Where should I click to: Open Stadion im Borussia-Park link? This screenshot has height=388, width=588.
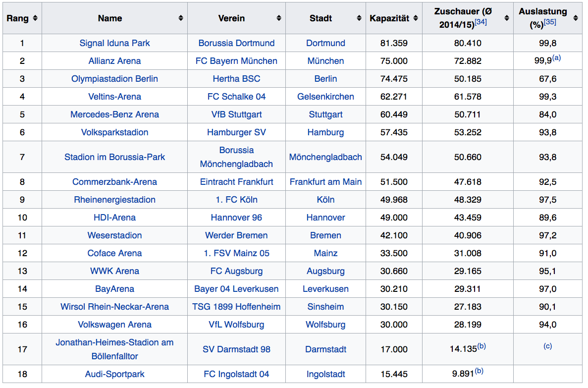(x=114, y=157)
